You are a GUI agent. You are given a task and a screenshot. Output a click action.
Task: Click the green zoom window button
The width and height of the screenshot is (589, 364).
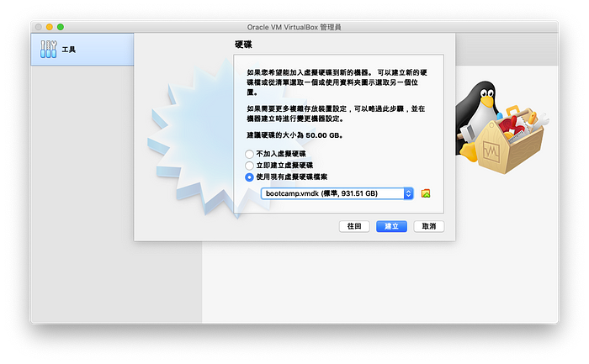[x=61, y=27]
